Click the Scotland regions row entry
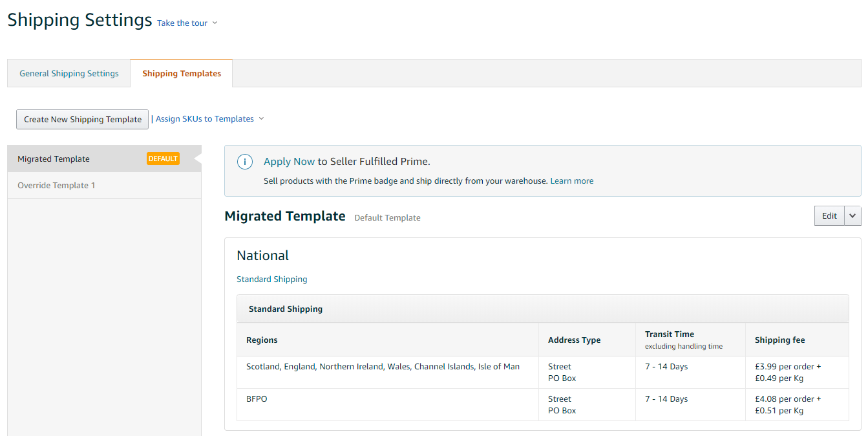The height and width of the screenshot is (436, 868). pos(382,366)
